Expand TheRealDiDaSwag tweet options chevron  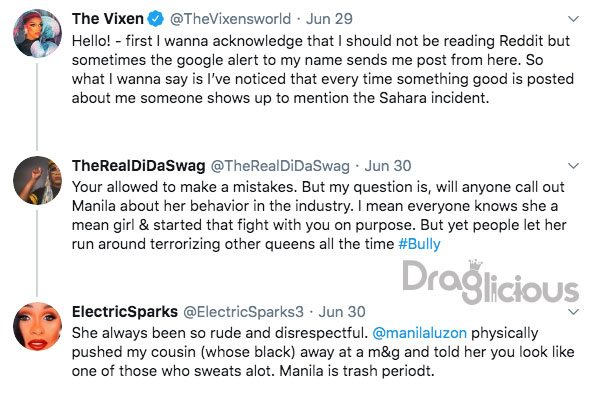coord(574,165)
